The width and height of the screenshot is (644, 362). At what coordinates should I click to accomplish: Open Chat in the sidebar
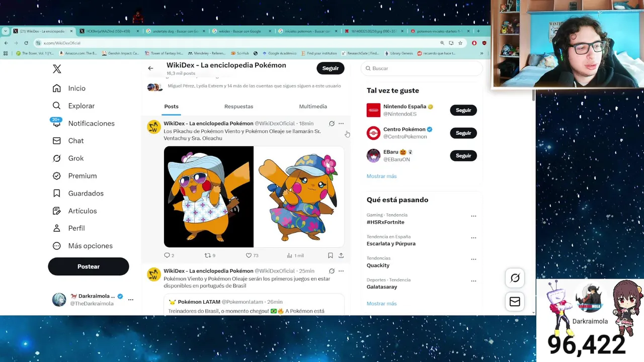(68, 141)
